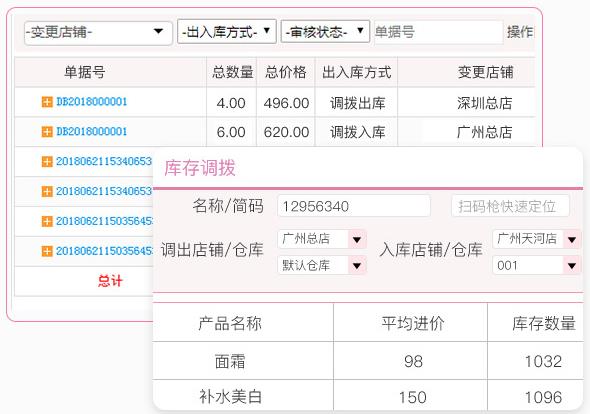Click the 操作 label in filter bar
The image size is (590, 414).
point(520,32)
